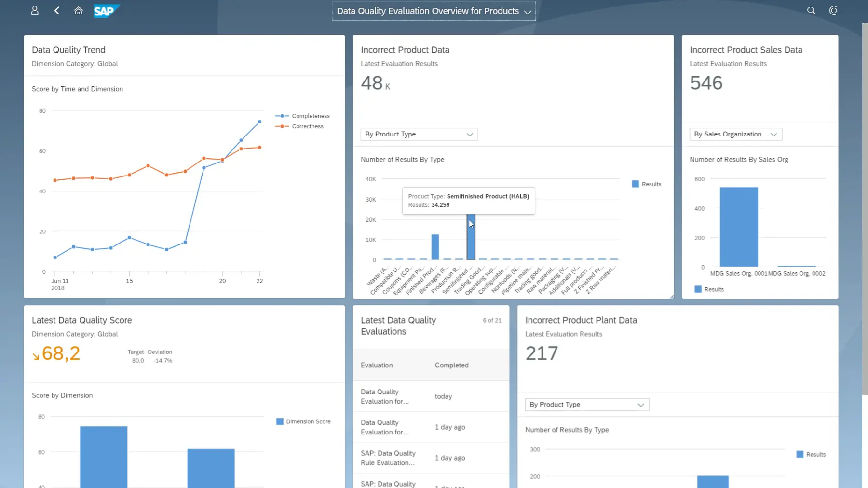Image resolution: width=868 pixels, height=488 pixels.
Task: Open the user profile icon
Action: pyautogui.click(x=35, y=11)
